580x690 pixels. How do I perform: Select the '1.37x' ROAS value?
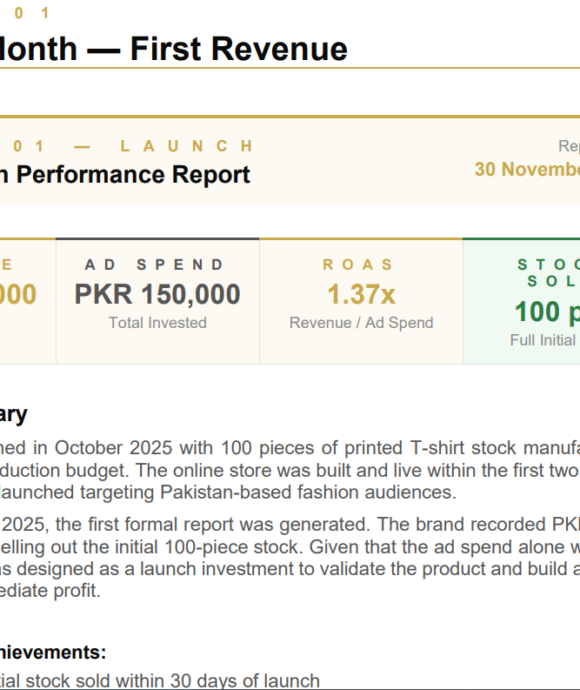pyautogui.click(x=361, y=294)
